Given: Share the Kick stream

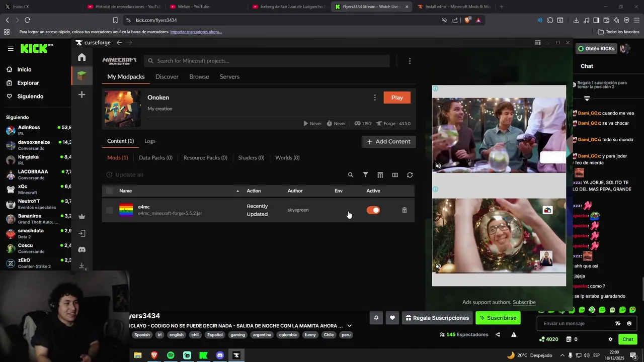Looking at the screenshot, I should click(x=498, y=335).
